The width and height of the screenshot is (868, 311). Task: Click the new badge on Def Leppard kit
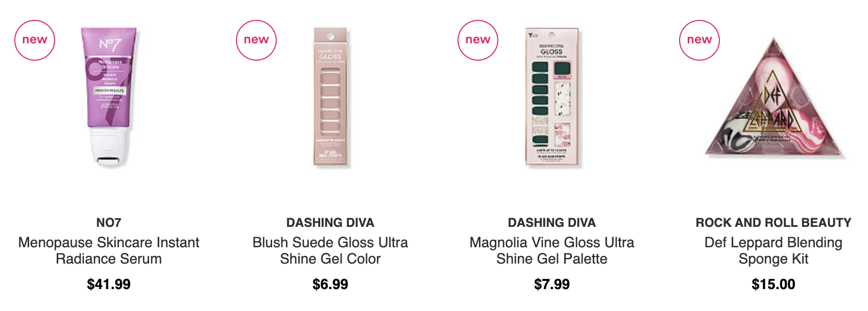click(700, 40)
